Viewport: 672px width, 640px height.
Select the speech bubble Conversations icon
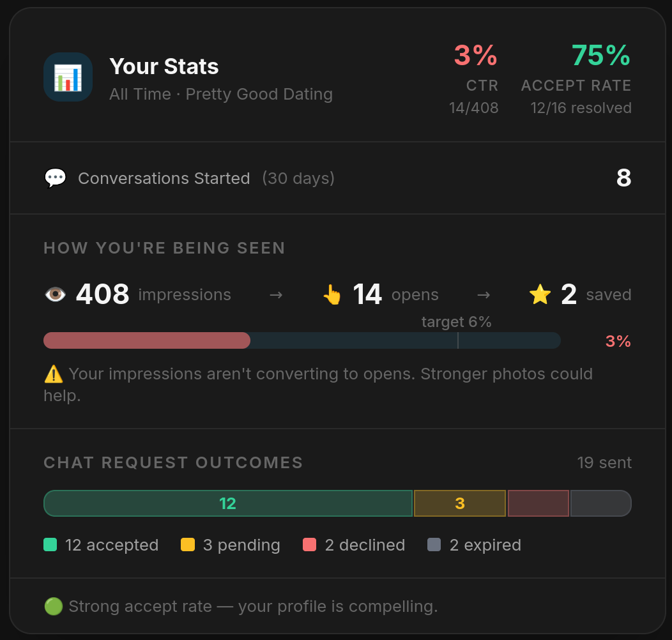(56, 178)
